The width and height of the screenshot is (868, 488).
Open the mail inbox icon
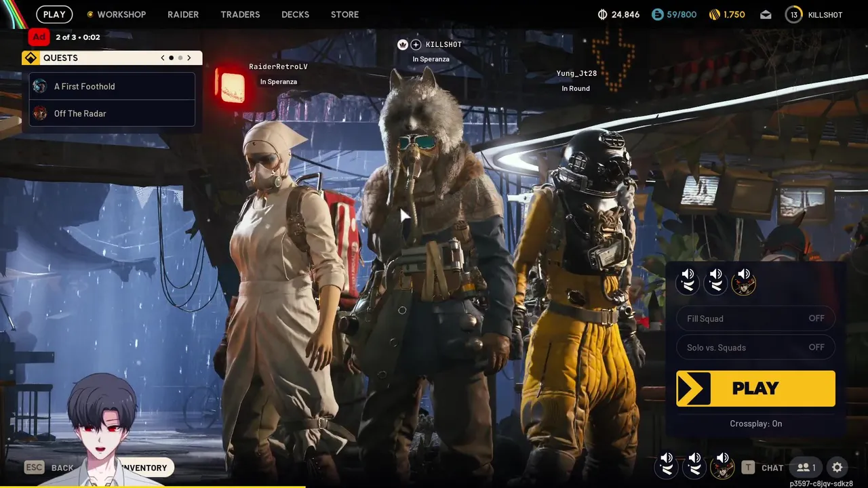point(766,14)
